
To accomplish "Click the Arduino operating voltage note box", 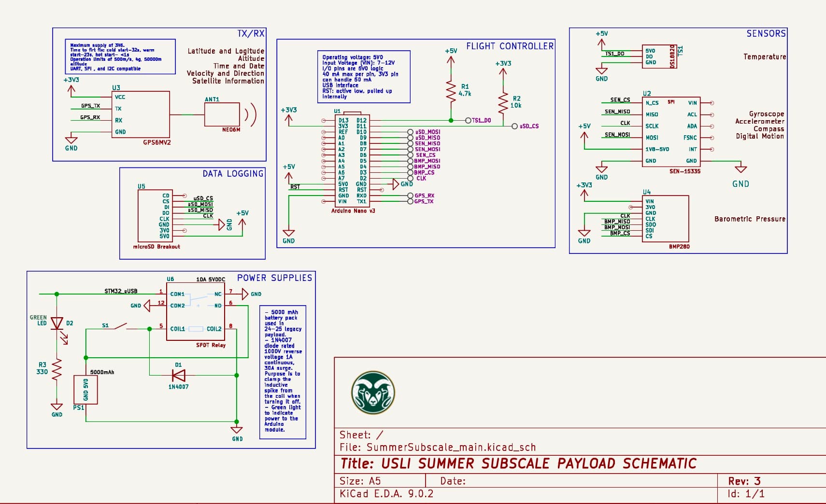I will 363,77.
